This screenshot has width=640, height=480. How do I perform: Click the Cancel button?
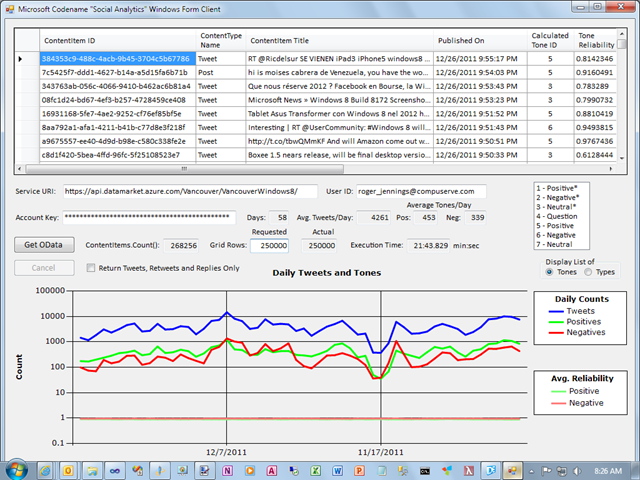43,268
